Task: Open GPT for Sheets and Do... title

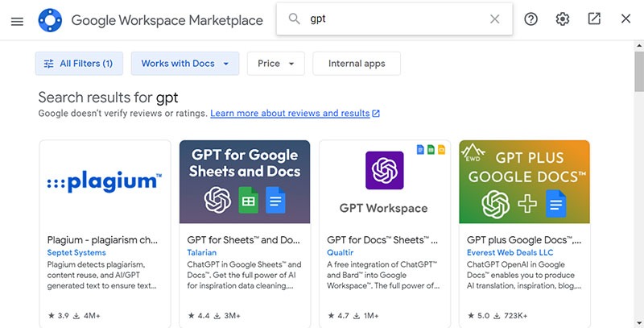Action: pos(244,240)
